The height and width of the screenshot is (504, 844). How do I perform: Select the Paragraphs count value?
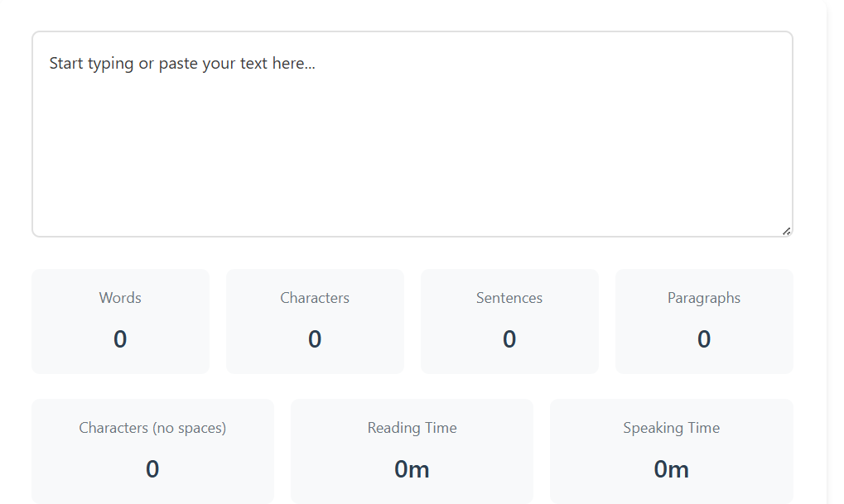pos(704,339)
